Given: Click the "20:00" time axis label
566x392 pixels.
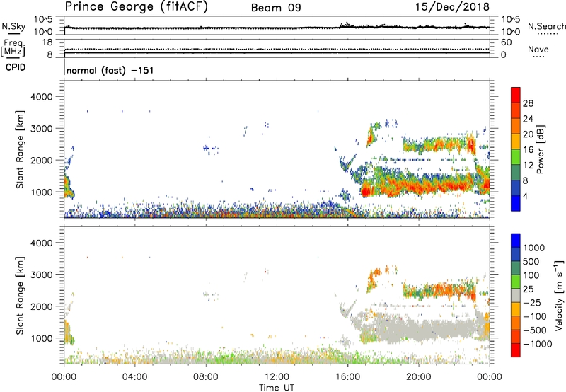Looking at the screenshot, I should (418, 377).
